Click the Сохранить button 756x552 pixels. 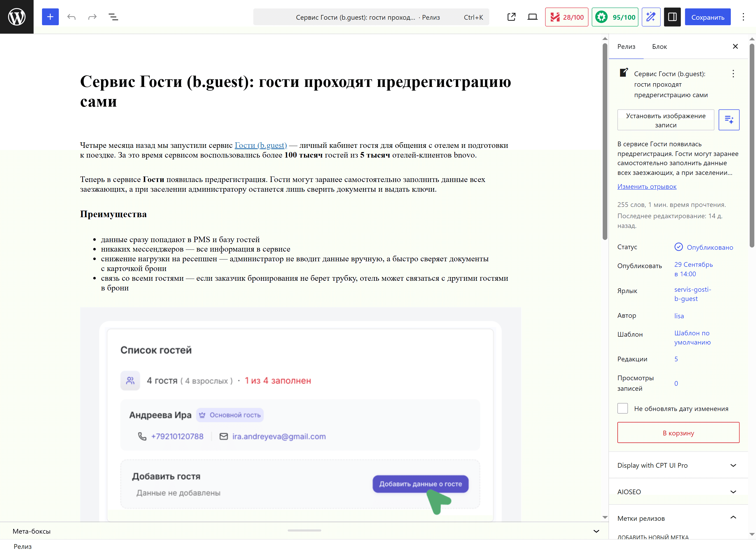point(708,17)
